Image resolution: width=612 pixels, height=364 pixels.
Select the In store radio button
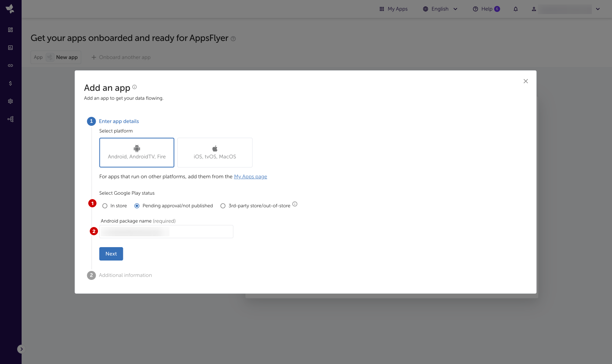pos(105,206)
